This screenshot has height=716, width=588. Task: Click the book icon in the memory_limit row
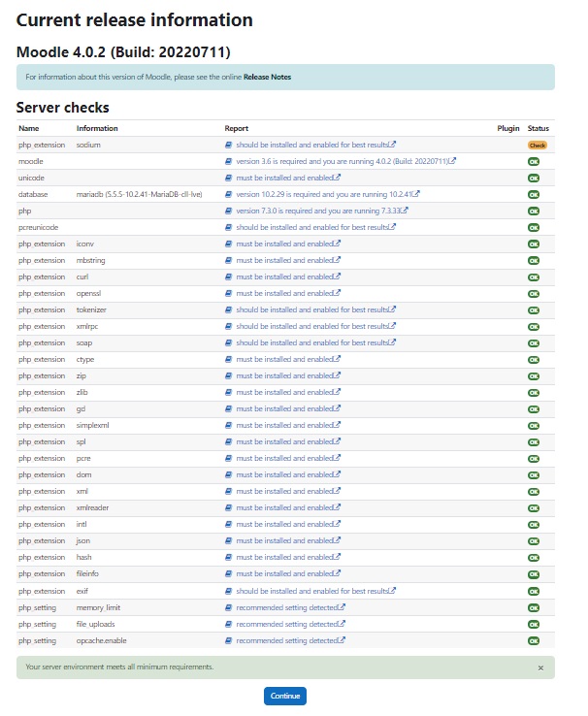point(228,607)
